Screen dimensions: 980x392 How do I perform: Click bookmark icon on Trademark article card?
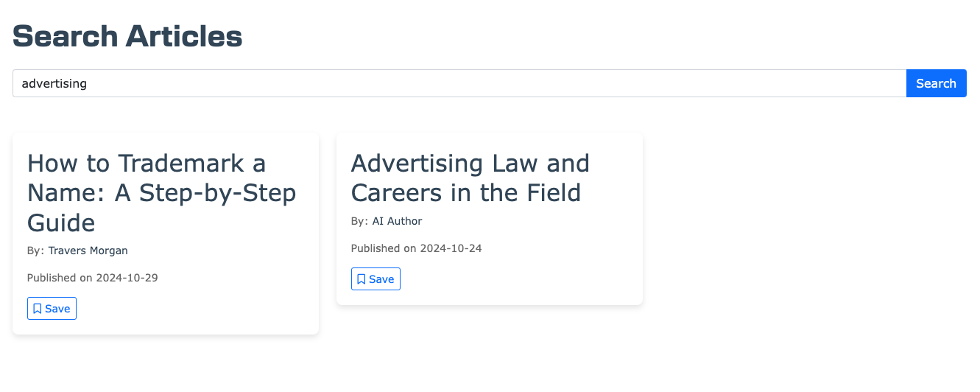[x=38, y=309]
